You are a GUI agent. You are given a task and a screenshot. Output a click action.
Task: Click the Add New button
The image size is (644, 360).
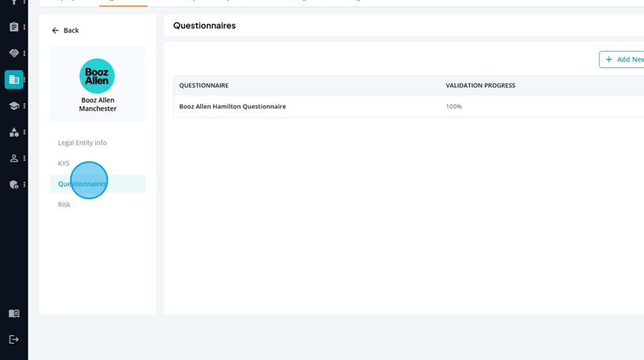tap(621, 59)
